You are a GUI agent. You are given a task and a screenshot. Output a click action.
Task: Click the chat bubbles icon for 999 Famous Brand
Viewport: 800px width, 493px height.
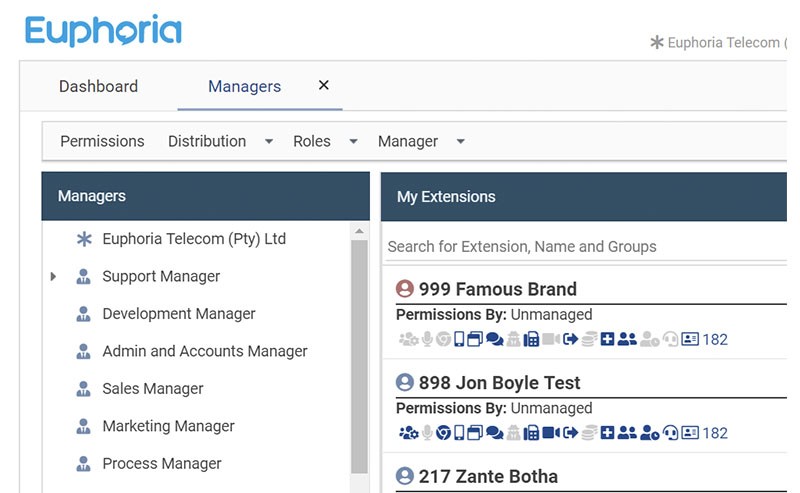click(494, 339)
